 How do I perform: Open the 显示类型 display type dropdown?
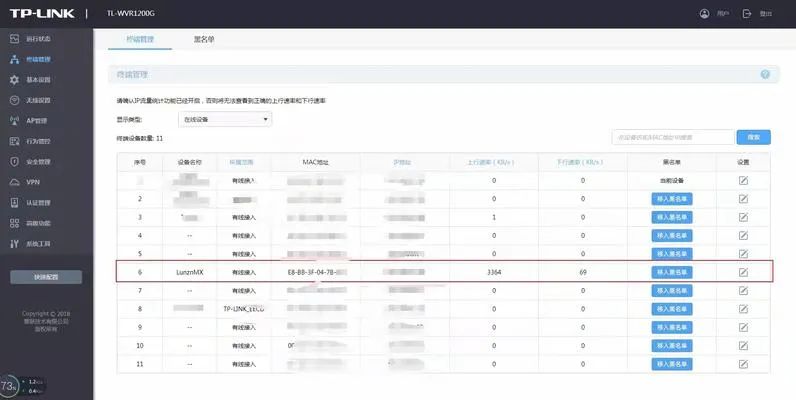225,119
